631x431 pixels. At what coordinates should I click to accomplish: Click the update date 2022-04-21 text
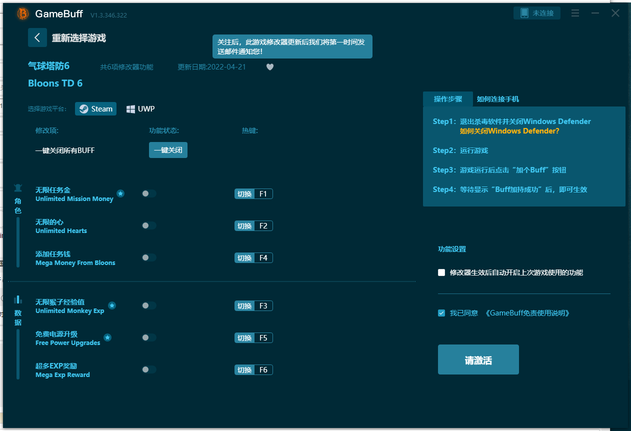[212, 67]
